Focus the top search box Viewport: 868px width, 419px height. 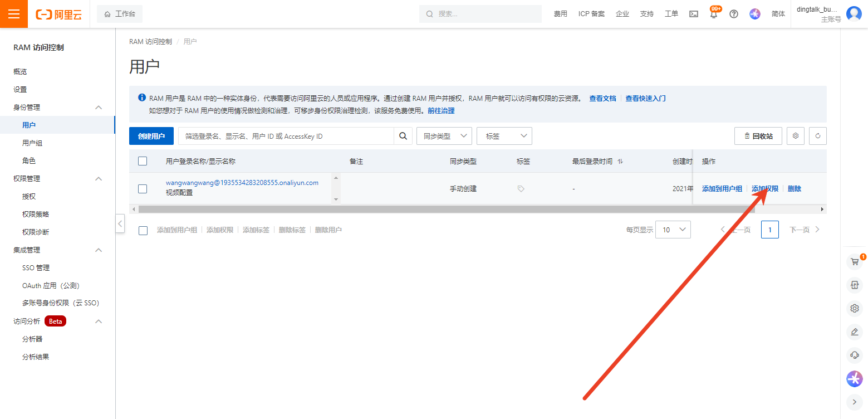(480, 14)
